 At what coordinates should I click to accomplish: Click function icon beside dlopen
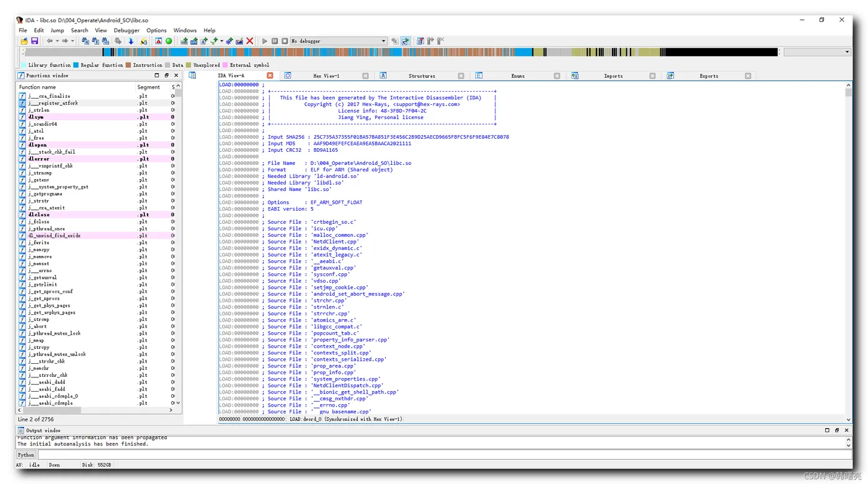pyautogui.click(x=22, y=145)
